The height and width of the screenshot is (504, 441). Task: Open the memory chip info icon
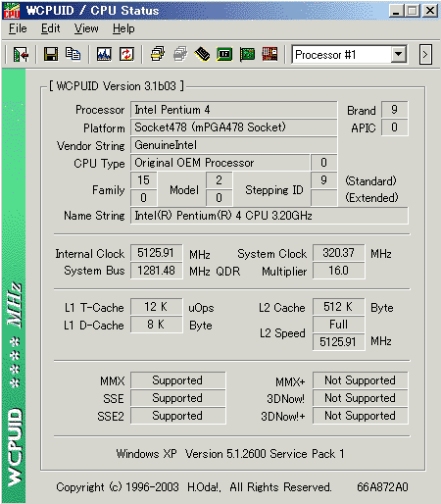202,54
